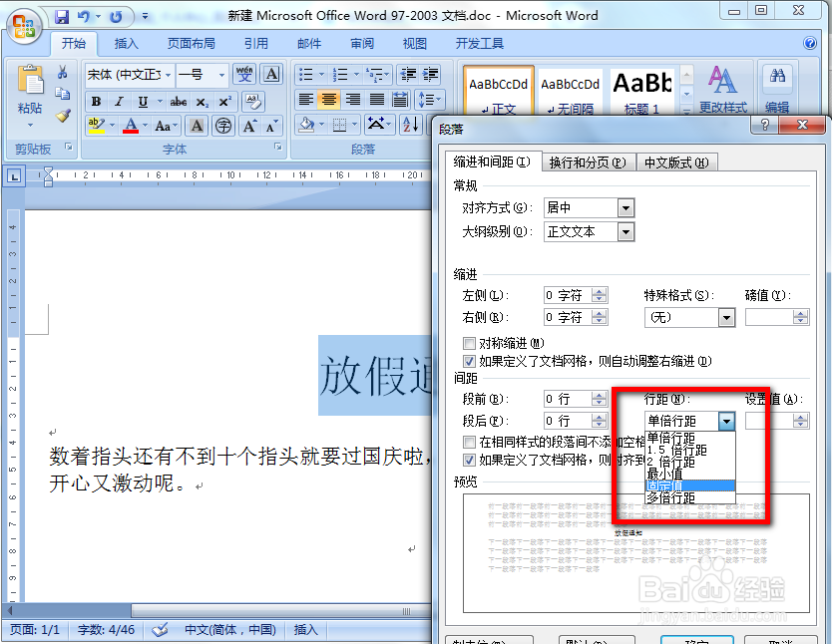Cut selection with scissors icon

pyautogui.click(x=63, y=72)
